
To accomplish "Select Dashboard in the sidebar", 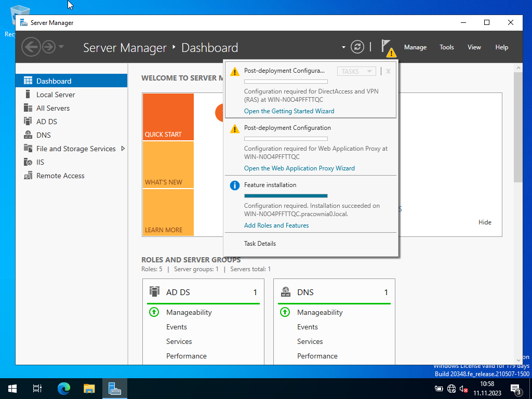I will point(72,81).
